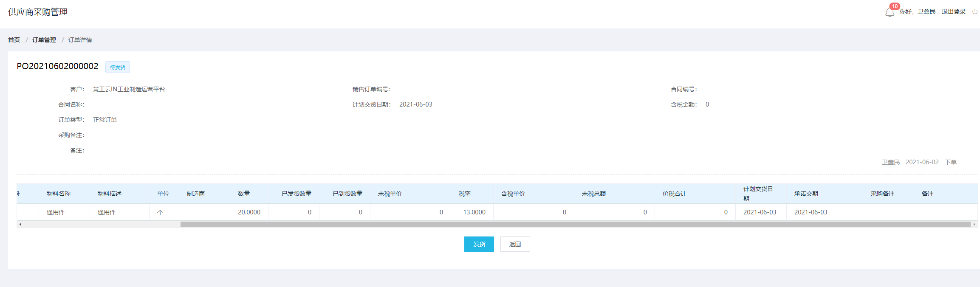This screenshot has width=980, height=287.
Task: Click the username 卫鑫民 greeting
Action: (x=918, y=12)
